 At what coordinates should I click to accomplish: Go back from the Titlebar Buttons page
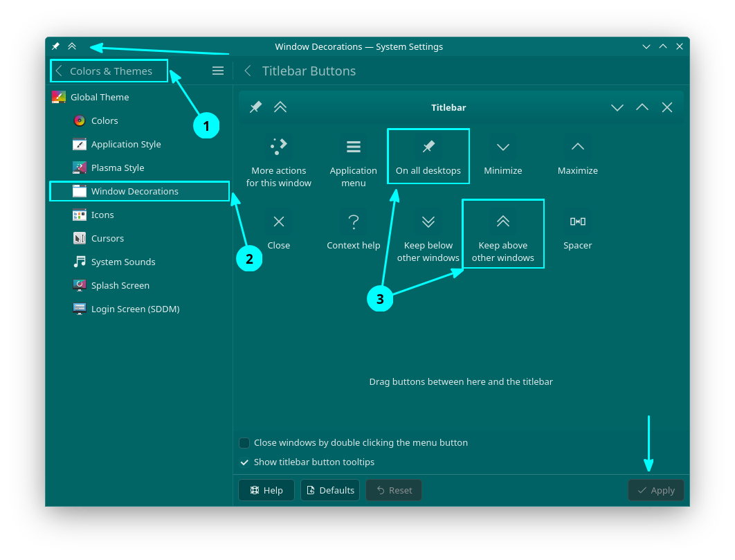[x=248, y=71]
